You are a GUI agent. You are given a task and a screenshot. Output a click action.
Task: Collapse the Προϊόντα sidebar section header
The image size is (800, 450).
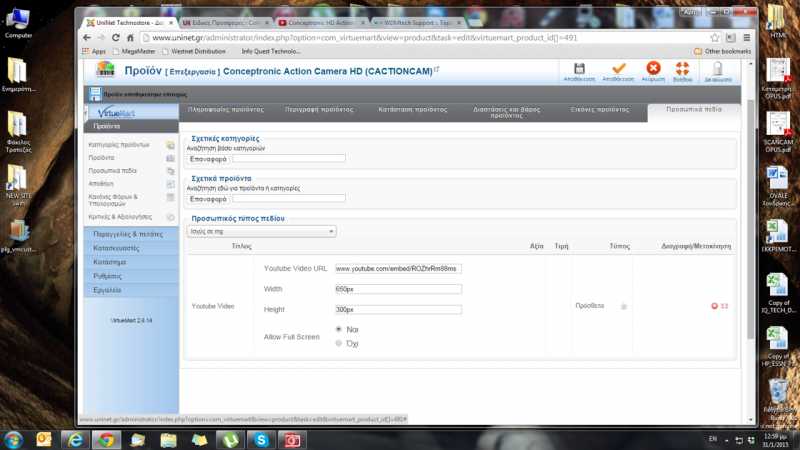click(131, 126)
